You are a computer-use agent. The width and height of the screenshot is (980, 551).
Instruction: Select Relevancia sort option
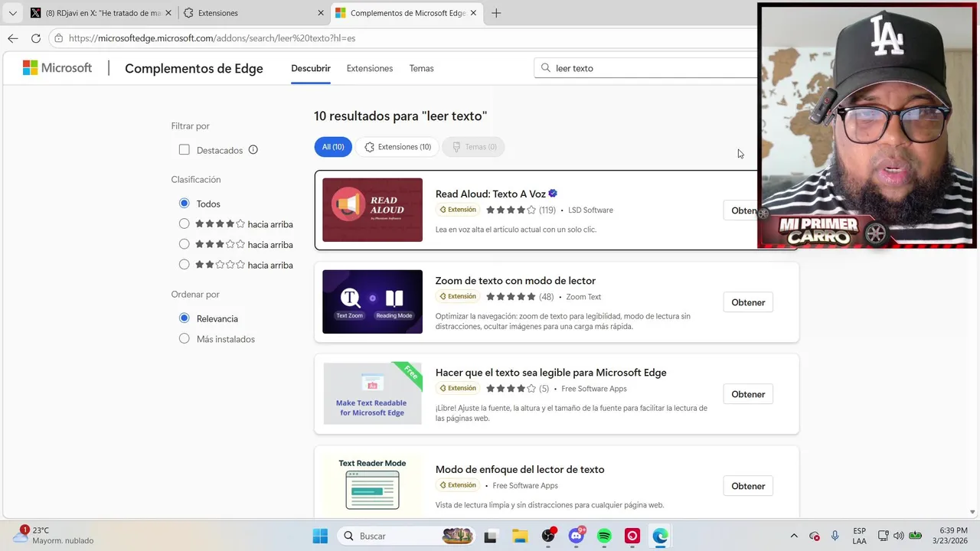point(184,318)
